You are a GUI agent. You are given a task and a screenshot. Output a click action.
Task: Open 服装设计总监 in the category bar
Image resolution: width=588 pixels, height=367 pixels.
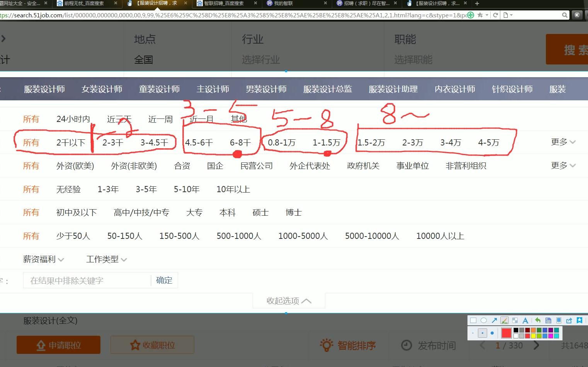(328, 89)
